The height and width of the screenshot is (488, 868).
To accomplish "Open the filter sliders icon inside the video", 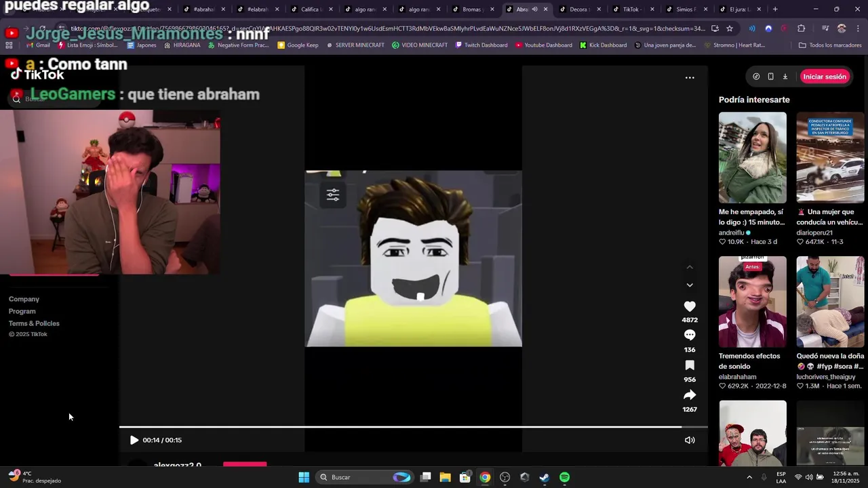I will pyautogui.click(x=333, y=195).
